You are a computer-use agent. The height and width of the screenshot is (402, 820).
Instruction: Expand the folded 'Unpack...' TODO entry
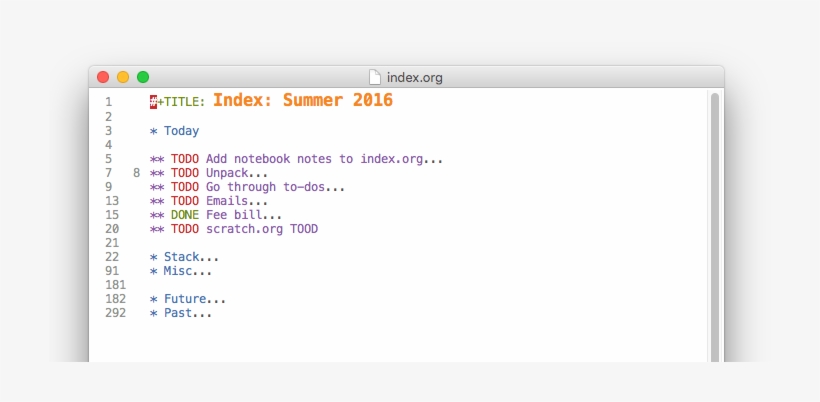209,173
